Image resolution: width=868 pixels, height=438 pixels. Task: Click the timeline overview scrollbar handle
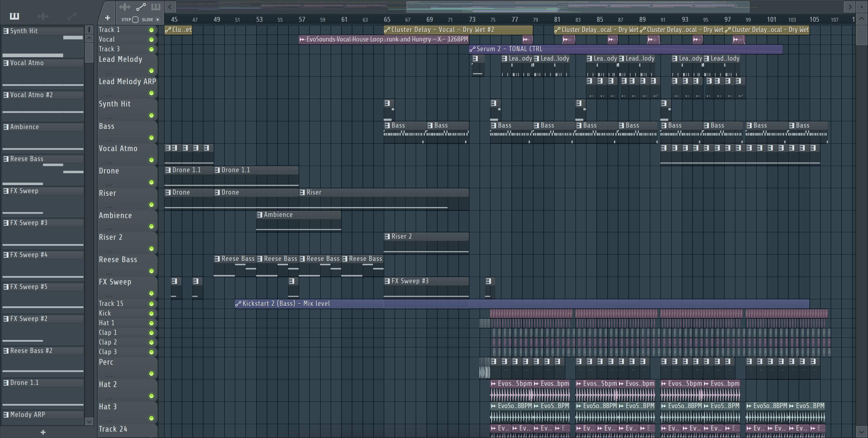coord(577,6)
